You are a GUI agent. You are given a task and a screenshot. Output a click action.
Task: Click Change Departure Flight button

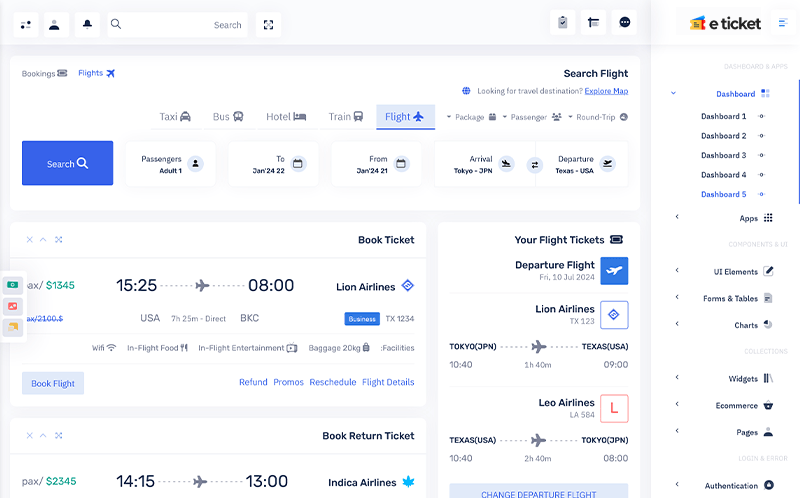[539, 491]
